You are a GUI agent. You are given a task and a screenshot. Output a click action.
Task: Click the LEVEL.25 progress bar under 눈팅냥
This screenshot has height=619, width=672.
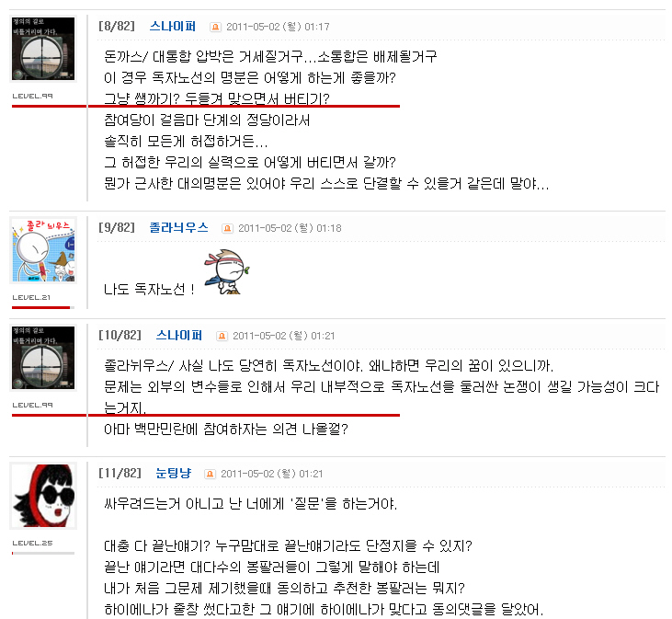(x=43, y=553)
